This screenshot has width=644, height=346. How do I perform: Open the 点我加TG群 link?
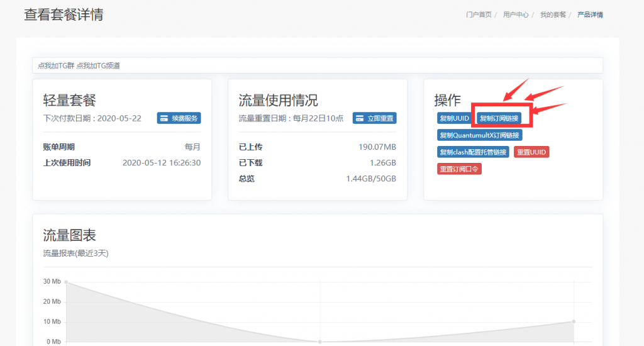56,66
